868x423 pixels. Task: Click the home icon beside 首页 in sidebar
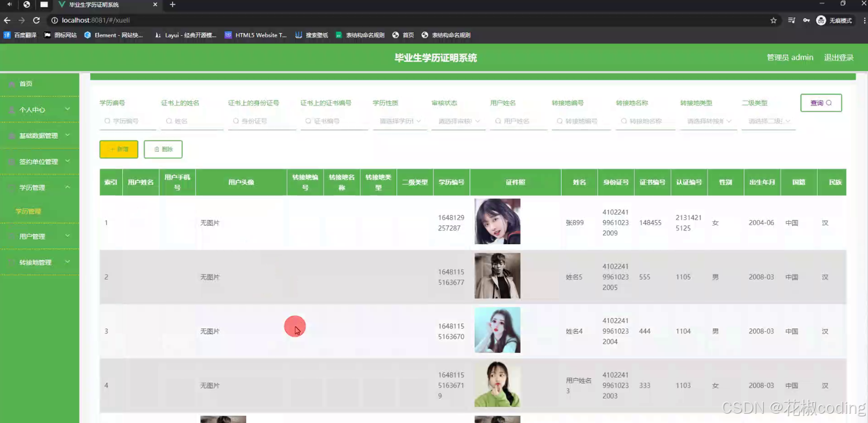pos(12,84)
